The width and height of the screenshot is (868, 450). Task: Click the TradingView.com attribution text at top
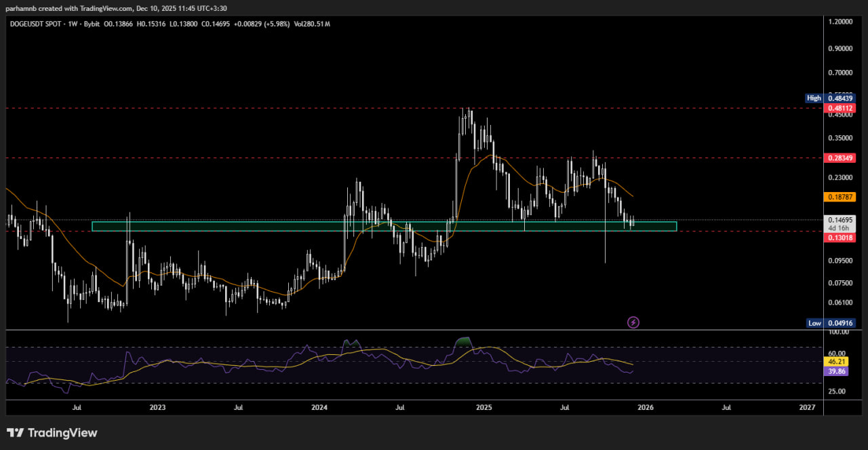coord(99,7)
